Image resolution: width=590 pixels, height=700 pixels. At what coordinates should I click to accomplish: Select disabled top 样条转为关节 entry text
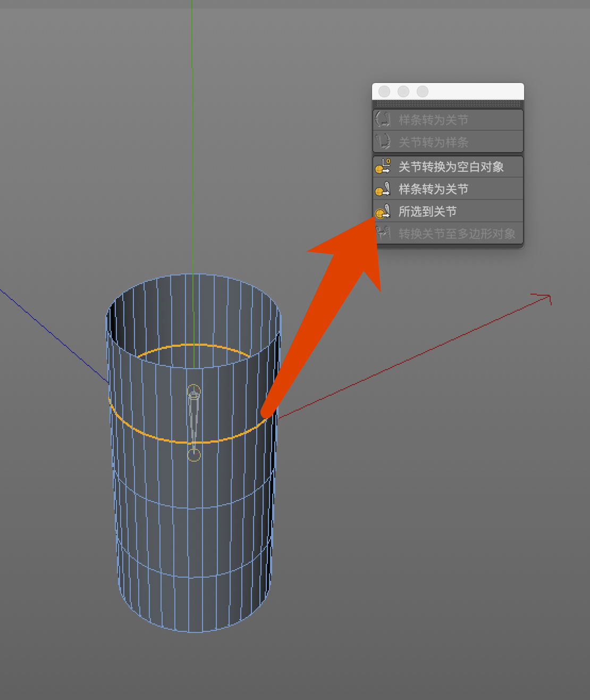433,120
